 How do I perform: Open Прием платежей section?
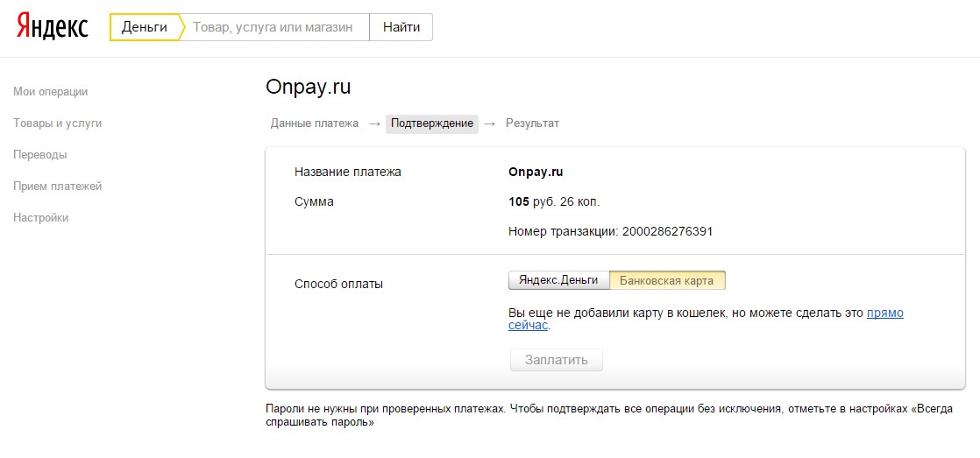(58, 186)
